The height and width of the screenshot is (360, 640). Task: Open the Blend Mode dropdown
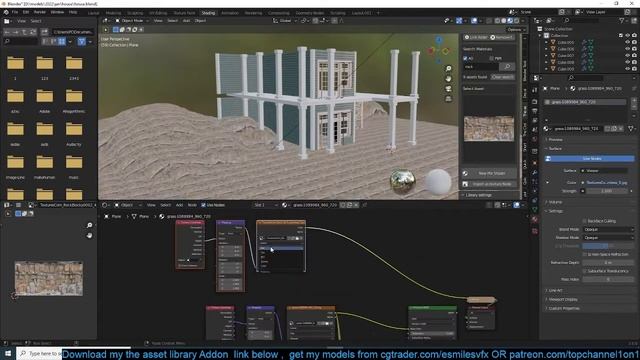[608, 229]
